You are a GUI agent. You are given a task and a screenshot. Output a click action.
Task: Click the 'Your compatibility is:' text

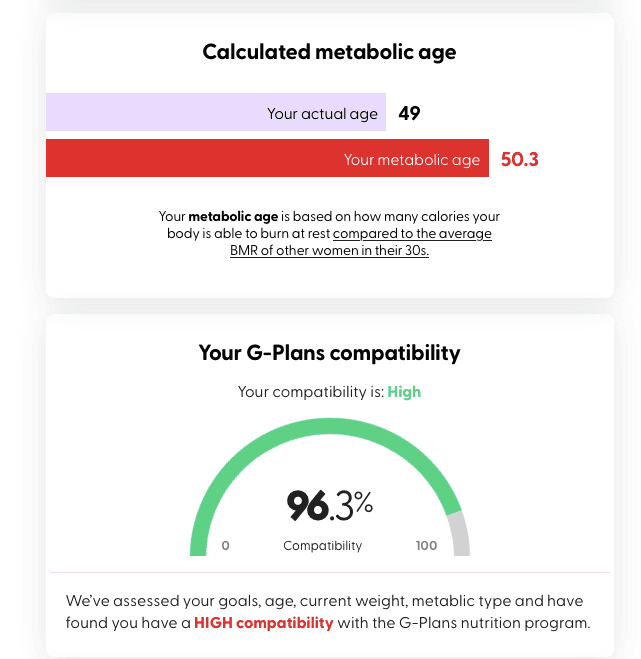point(311,392)
